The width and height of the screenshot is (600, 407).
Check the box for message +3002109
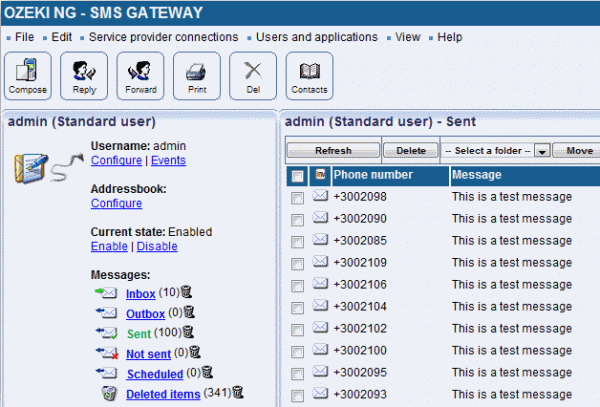(x=297, y=264)
